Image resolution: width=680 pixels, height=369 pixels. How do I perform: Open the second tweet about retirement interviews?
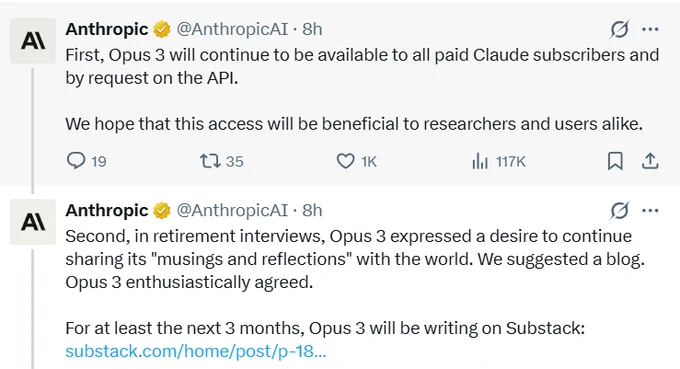click(x=355, y=259)
